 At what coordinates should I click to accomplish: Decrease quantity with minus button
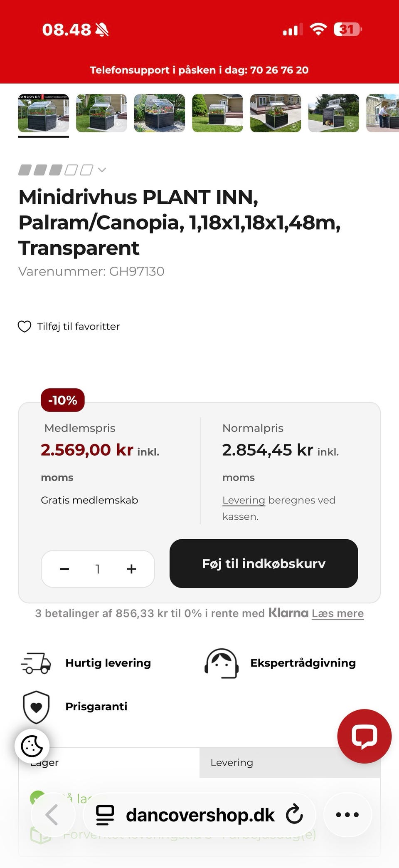pos(64,569)
